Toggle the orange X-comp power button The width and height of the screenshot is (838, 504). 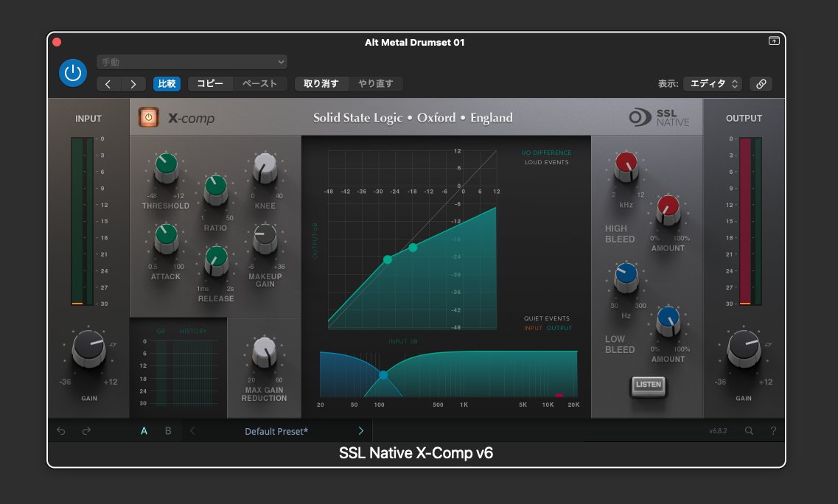pyautogui.click(x=149, y=117)
